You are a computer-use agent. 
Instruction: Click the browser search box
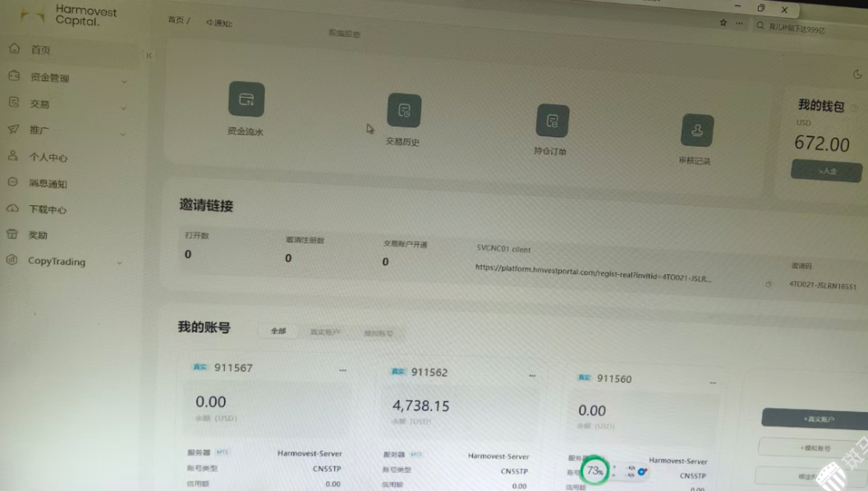click(x=808, y=28)
